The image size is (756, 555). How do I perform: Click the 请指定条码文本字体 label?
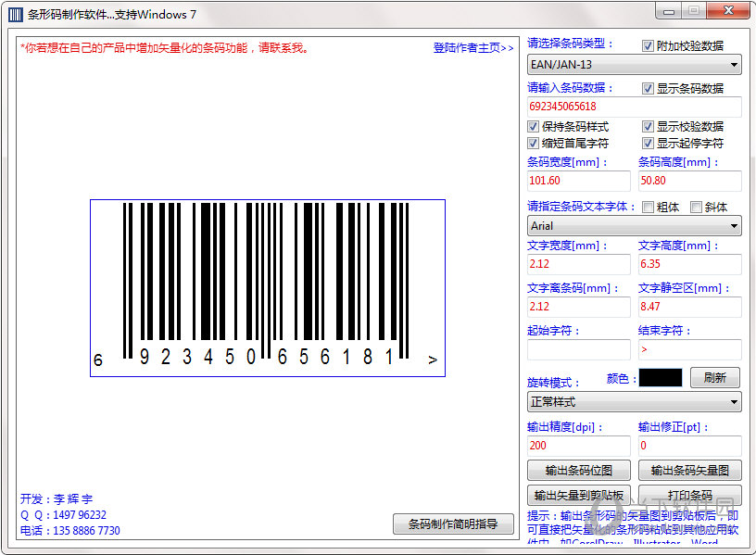581,207
